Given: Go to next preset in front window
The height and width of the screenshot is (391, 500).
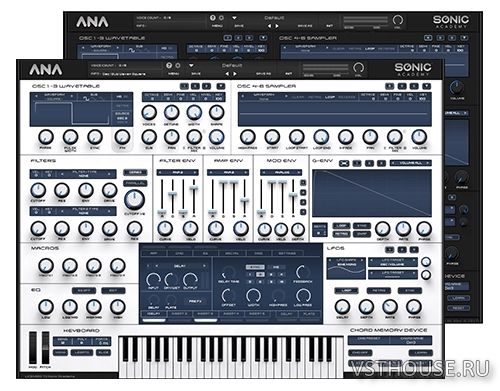Looking at the screenshot, I should click(235, 74).
